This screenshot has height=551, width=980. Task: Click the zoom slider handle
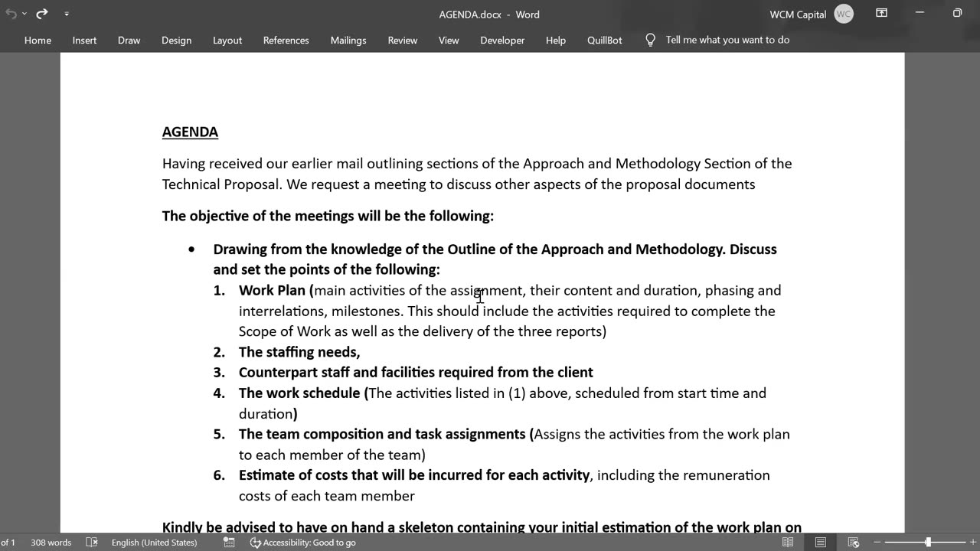tap(928, 542)
